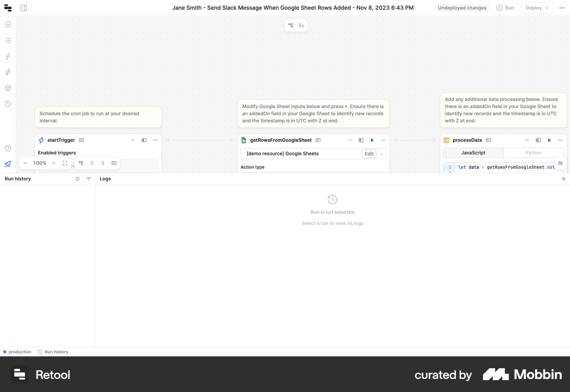Open the Resources panel (cube icon)
Image resolution: width=570 pixels, height=392 pixels.
[x=8, y=88]
